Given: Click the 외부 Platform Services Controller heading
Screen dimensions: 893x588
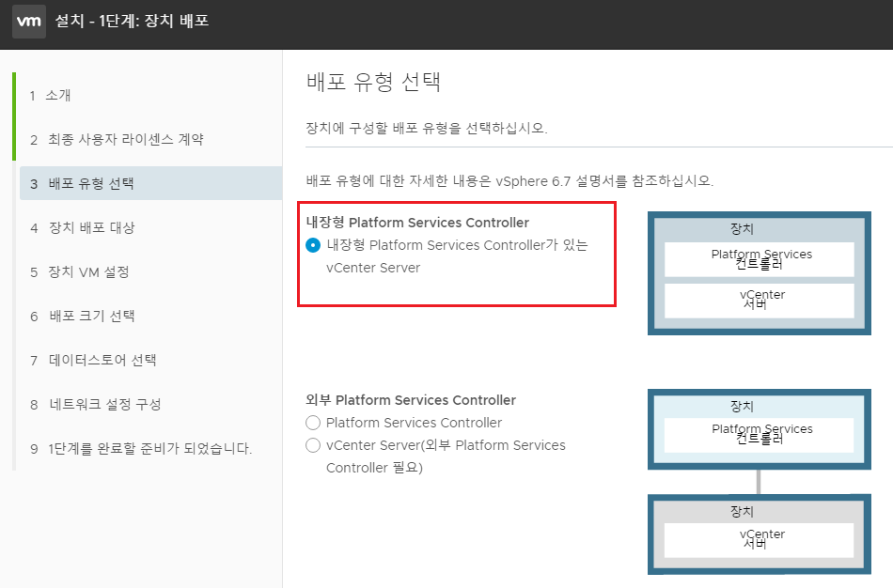Looking at the screenshot, I should click(x=411, y=400).
